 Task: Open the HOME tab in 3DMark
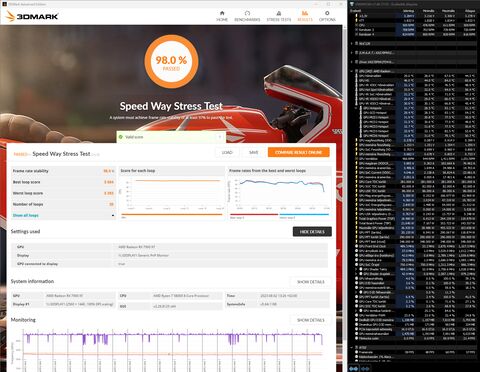(222, 16)
